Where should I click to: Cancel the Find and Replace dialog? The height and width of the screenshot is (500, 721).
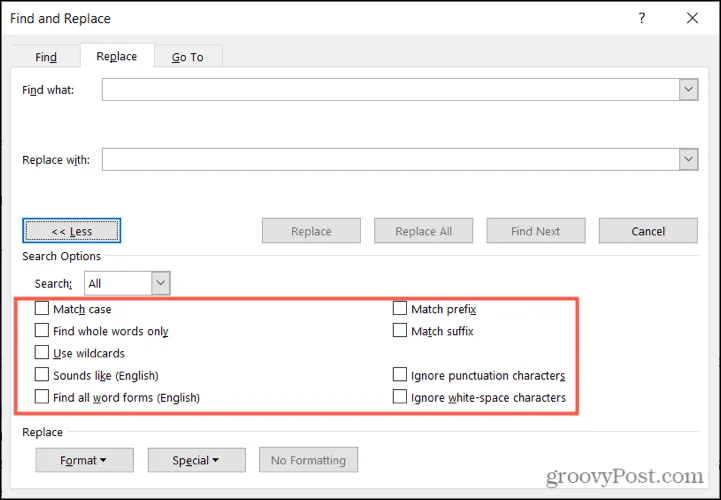(x=648, y=231)
